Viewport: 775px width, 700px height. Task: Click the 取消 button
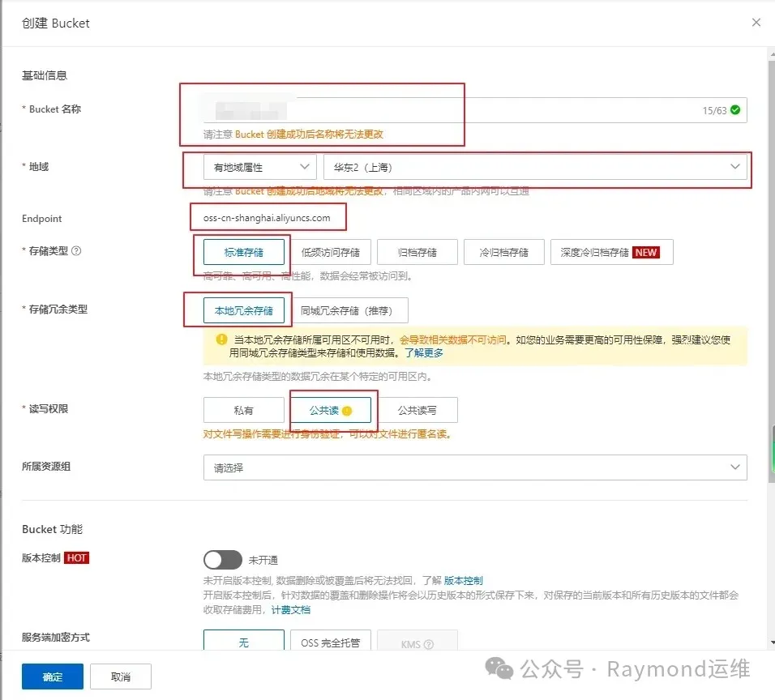(x=121, y=677)
